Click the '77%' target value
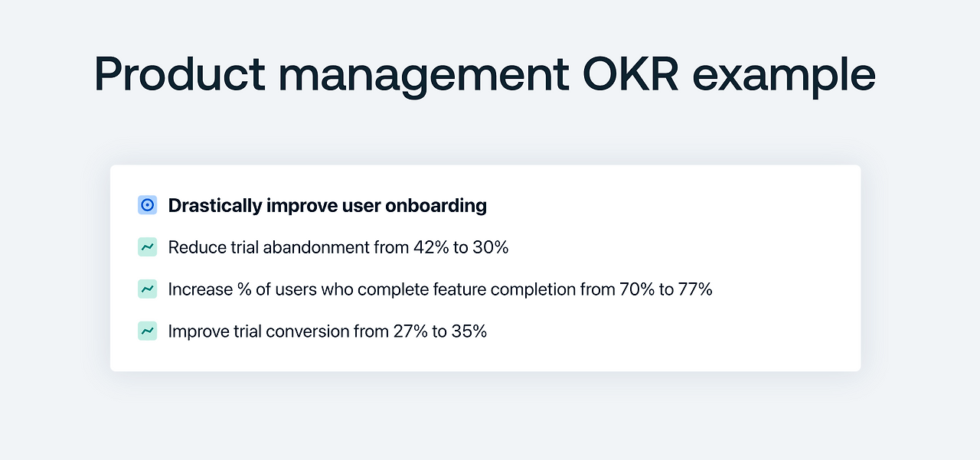The height and width of the screenshot is (460, 980). [x=695, y=290]
